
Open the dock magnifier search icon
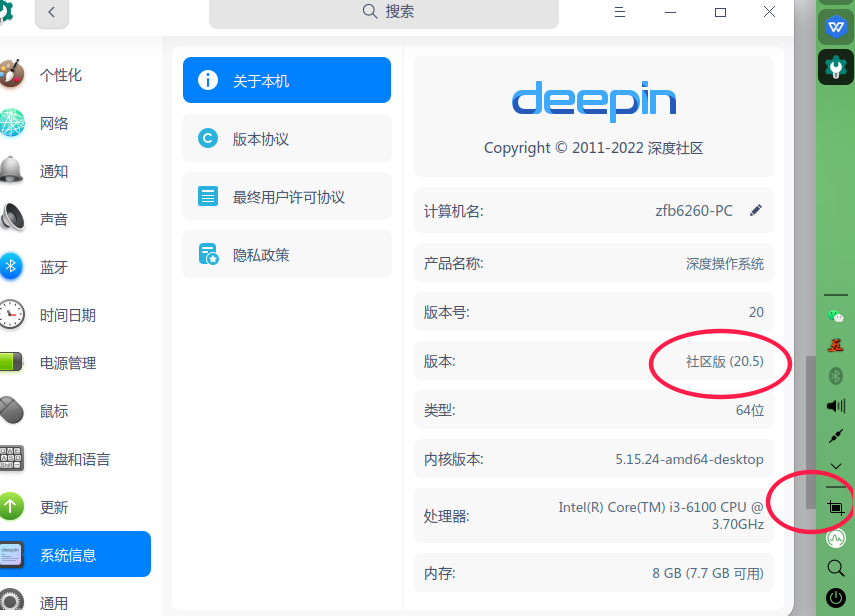pos(835,568)
